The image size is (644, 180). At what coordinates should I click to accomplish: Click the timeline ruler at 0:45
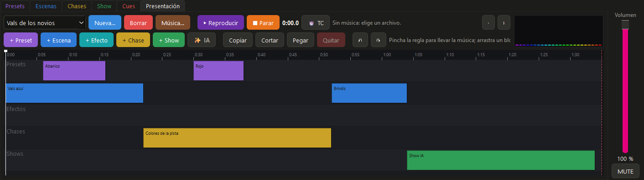288,55
